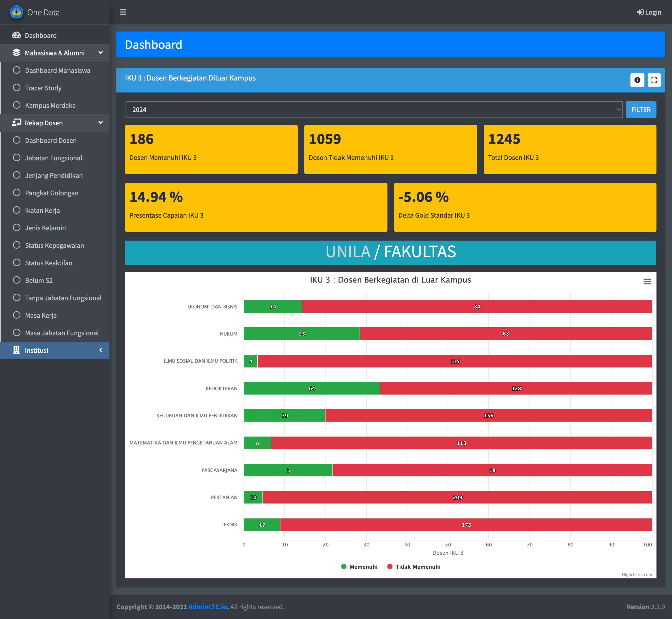Viewport: 672px width, 619px height.
Task: Click the green KEDOKTERAN bar segment 64
Action: (x=312, y=388)
